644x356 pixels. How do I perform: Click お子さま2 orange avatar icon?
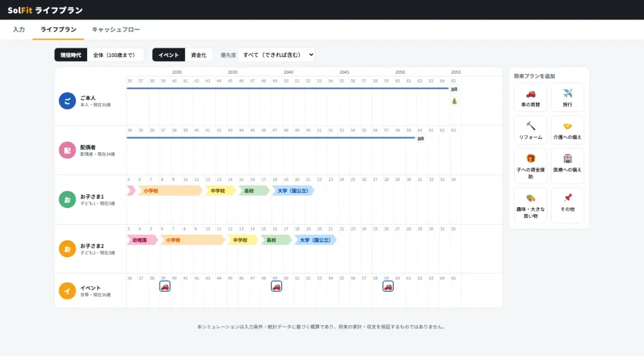pos(67,249)
